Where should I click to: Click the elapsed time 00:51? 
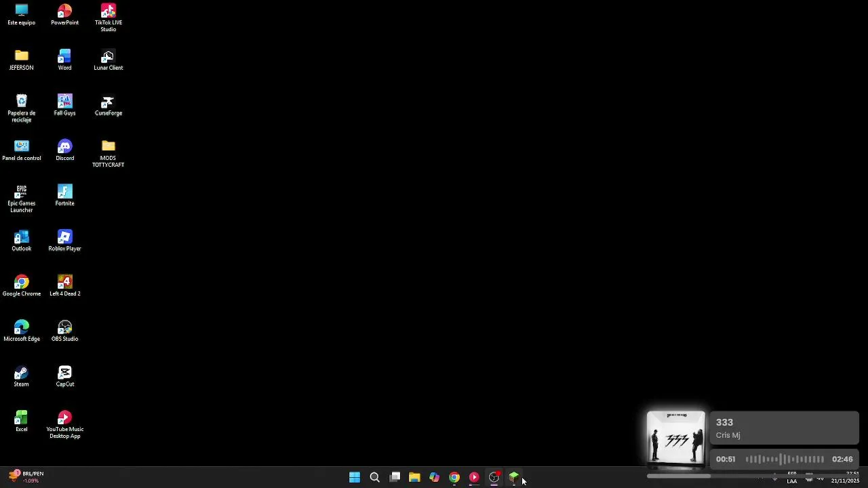coord(726,460)
